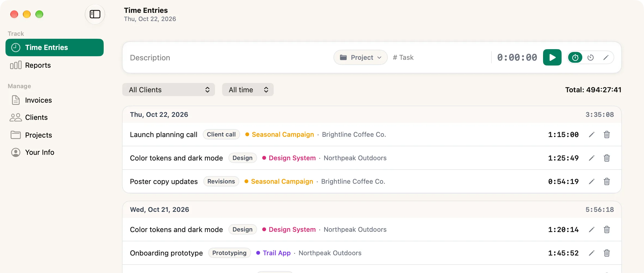The height and width of the screenshot is (273, 644).
Task: Click the 1:45:52 duration
Action: pyautogui.click(x=563, y=253)
